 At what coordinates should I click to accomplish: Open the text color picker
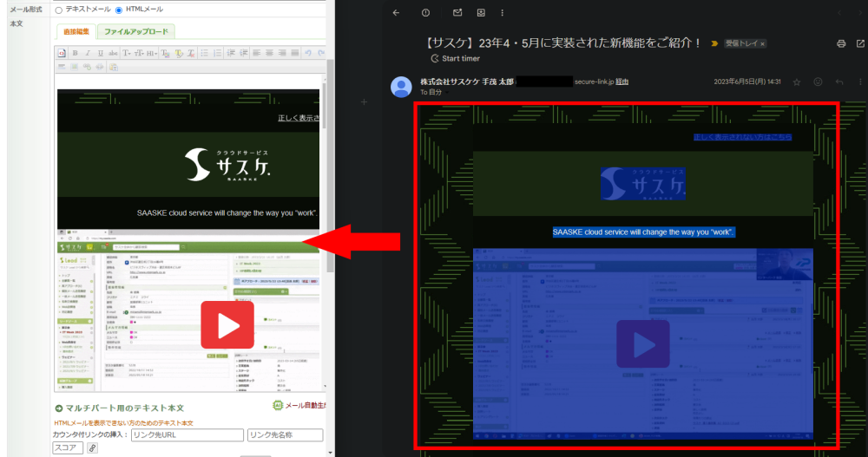[165, 53]
